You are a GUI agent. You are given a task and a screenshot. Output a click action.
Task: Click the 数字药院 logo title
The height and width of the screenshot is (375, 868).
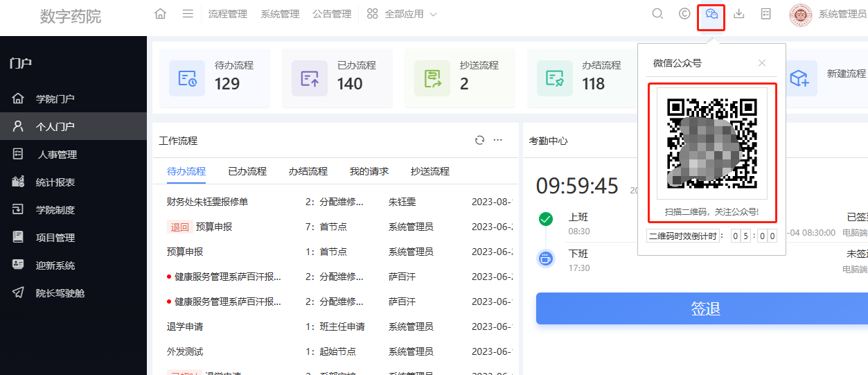click(71, 17)
